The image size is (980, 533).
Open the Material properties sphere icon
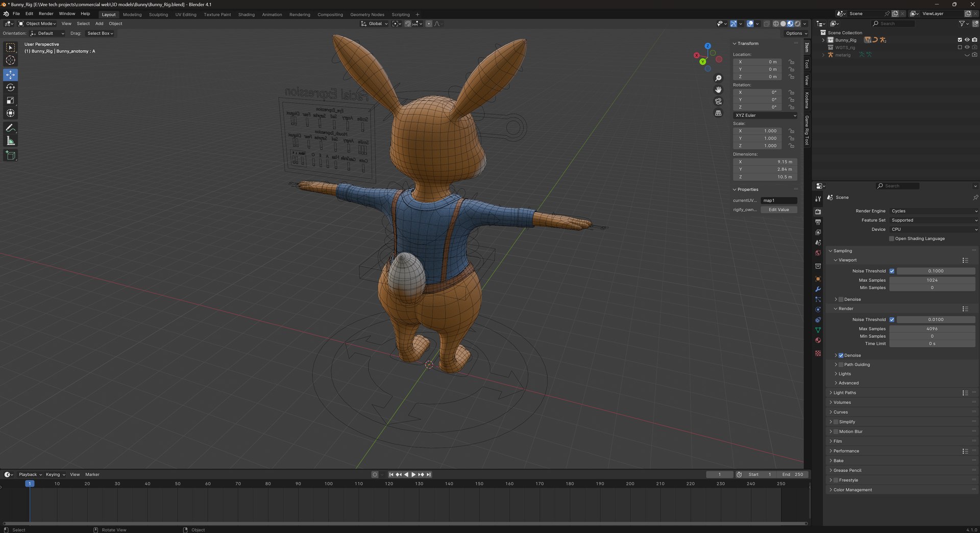818,340
